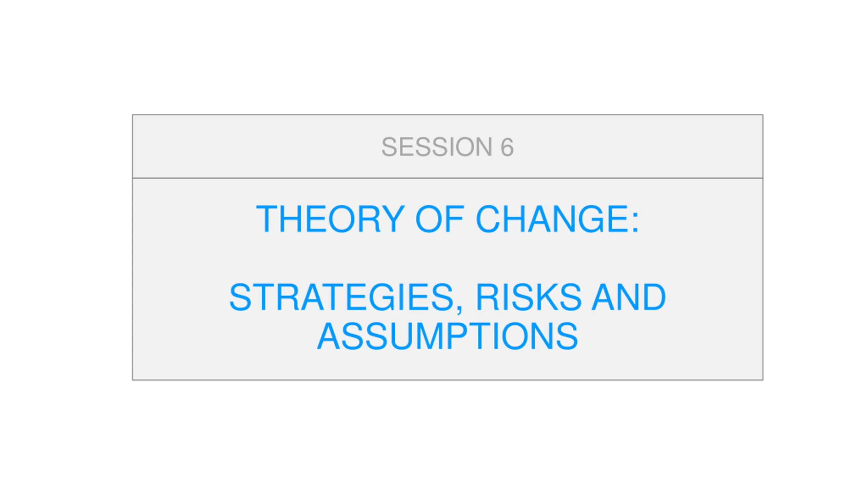Click the white slide area above the box

(434, 57)
